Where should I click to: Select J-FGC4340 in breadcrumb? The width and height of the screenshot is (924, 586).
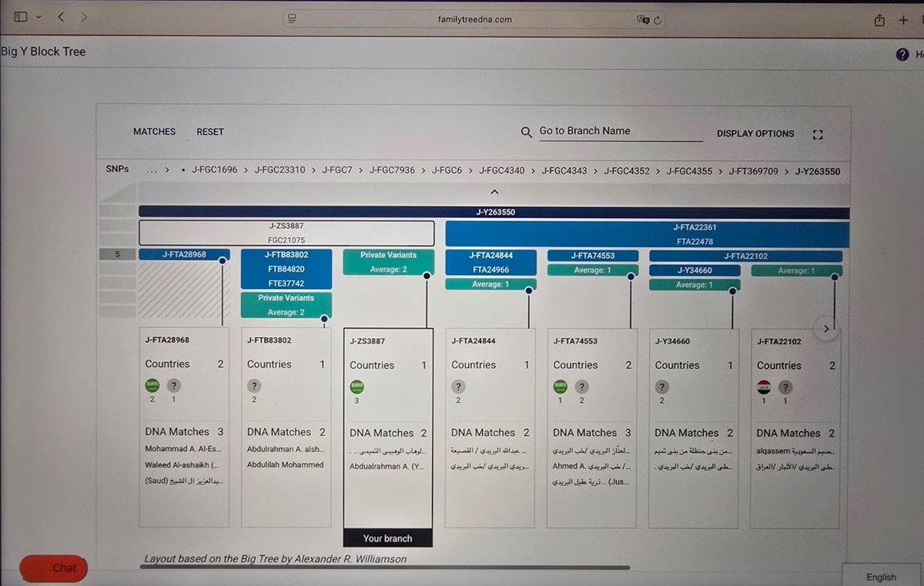pos(502,171)
